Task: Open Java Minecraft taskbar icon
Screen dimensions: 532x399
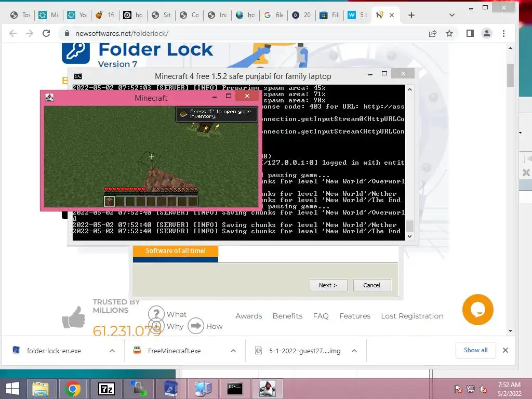Action: (x=268, y=389)
